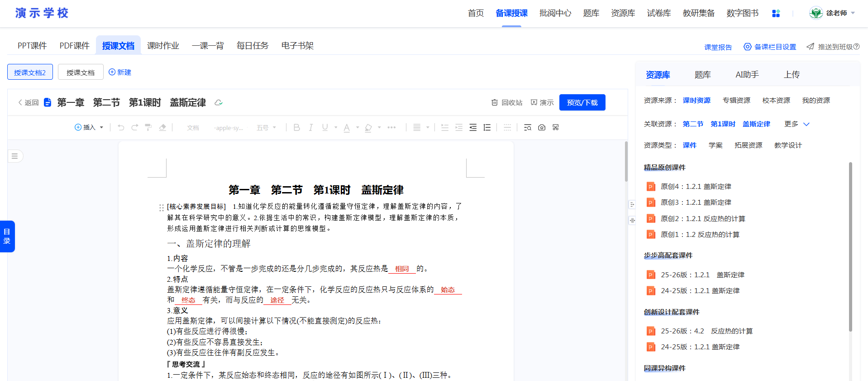The image size is (868, 381).
Task: Click the greyed-out indent icon
Action: (445, 127)
